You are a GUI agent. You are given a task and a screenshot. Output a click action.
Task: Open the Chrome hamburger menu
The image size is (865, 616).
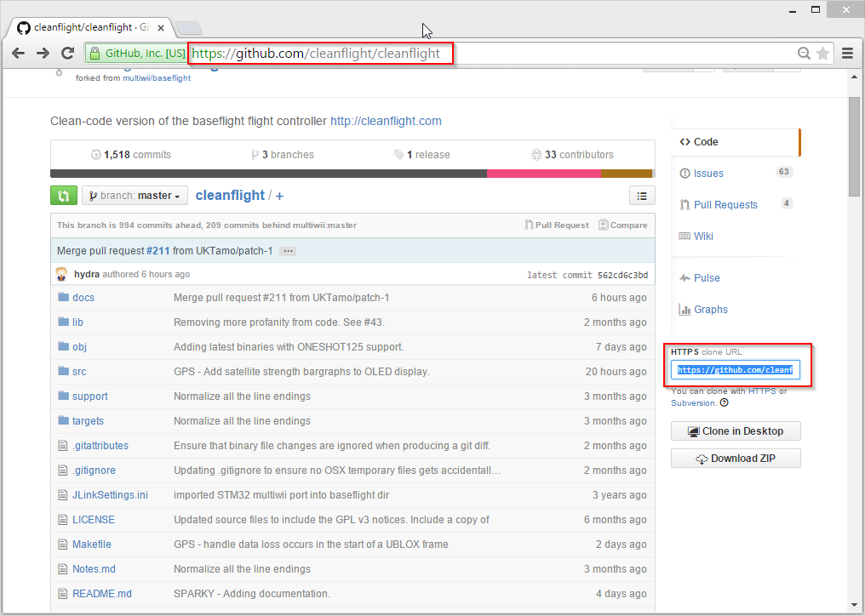point(847,54)
